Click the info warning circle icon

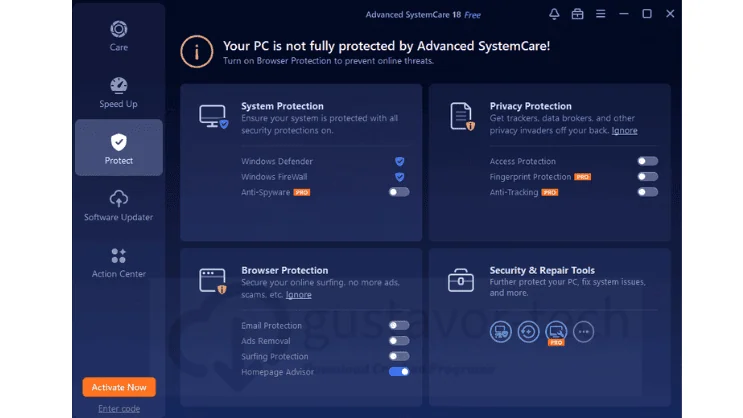tap(197, 51)
